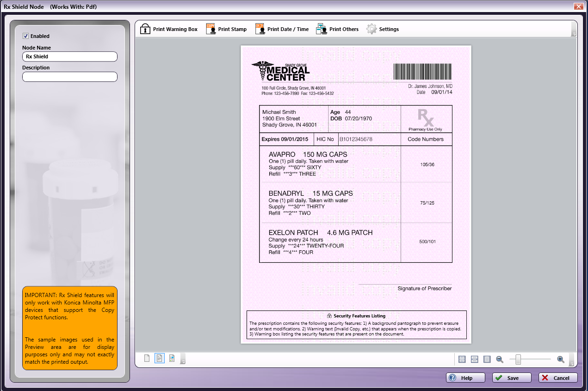
Task: Select the blank page preview icon
Action: click(x=147, y=359)
